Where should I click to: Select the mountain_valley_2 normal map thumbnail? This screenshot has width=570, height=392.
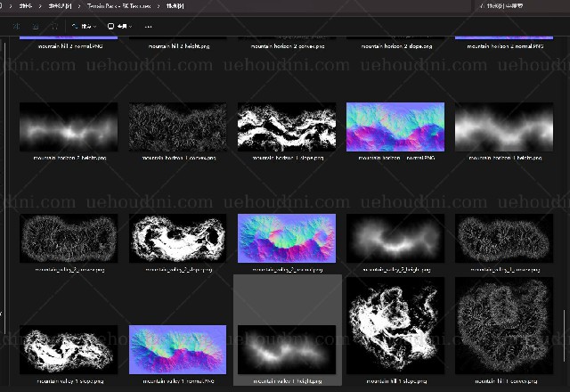click(287, 238)
